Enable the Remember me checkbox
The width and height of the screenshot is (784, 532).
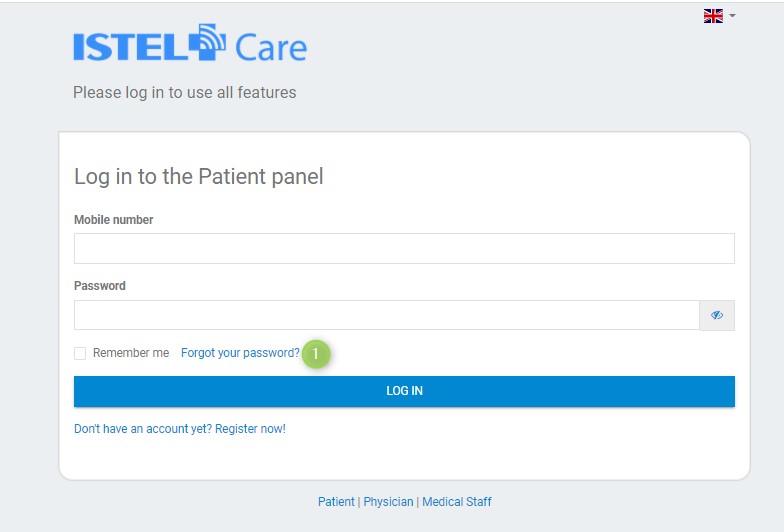(x=80, y=354)
